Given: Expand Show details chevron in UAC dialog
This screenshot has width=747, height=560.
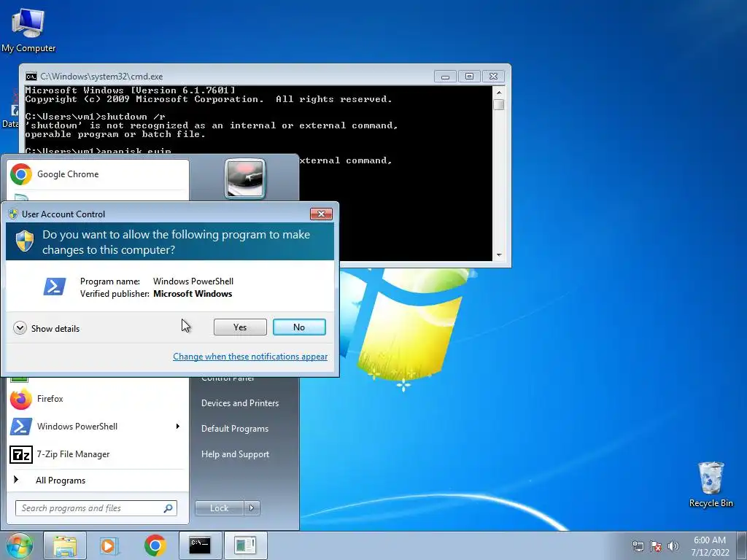Looking at the screenshot, I should [20, 328].
